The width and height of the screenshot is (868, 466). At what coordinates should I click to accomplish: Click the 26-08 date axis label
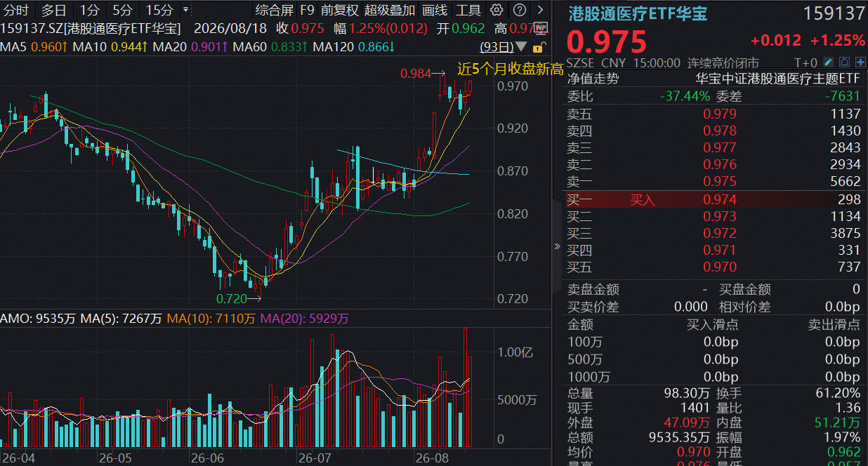click(x=433, y=458)
